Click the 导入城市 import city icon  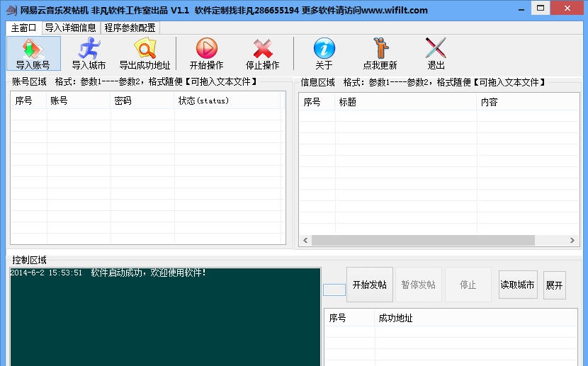point(89,54)
